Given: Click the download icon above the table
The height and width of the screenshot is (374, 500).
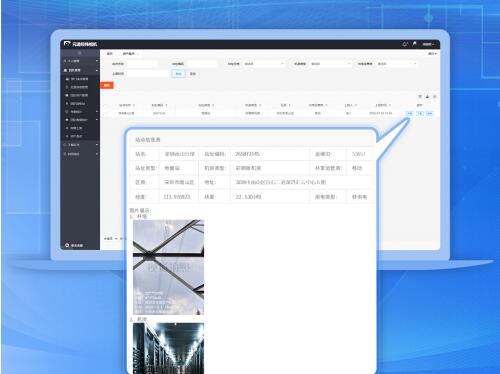Looking at the screenshot, I should click(x=427, y=96).
